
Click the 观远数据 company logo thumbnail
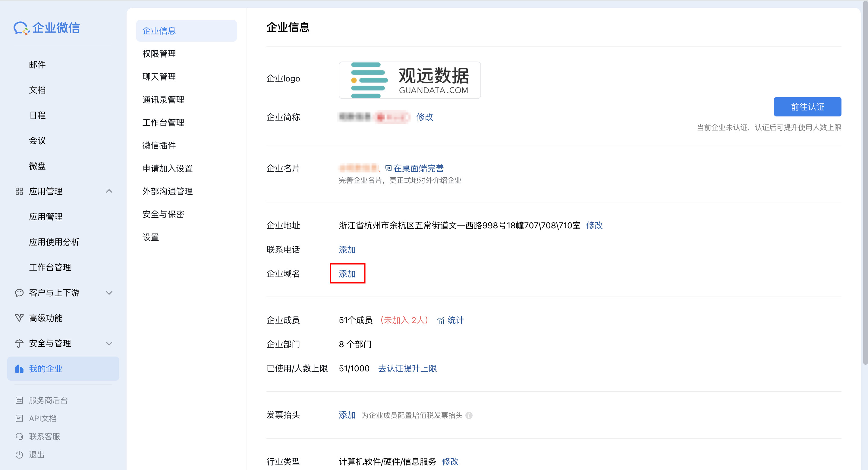(409, 80)
